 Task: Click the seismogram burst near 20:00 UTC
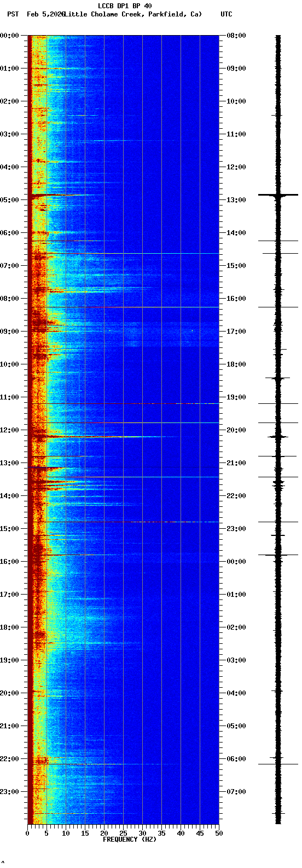(x=278, y=437)
